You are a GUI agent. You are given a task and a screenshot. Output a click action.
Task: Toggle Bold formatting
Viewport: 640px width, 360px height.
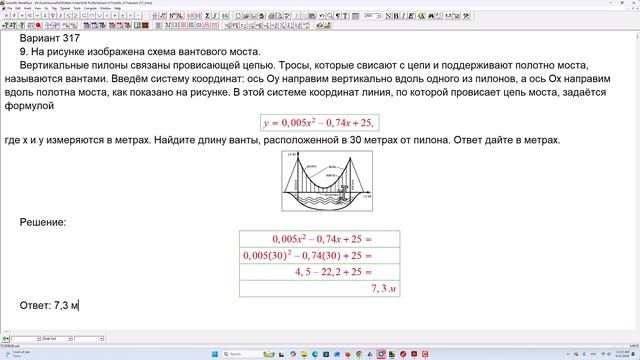(x=396, y=16)
